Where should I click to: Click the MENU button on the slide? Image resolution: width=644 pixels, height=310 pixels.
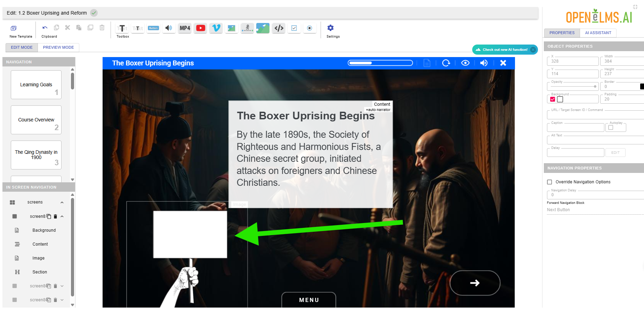tap(309, 300)
